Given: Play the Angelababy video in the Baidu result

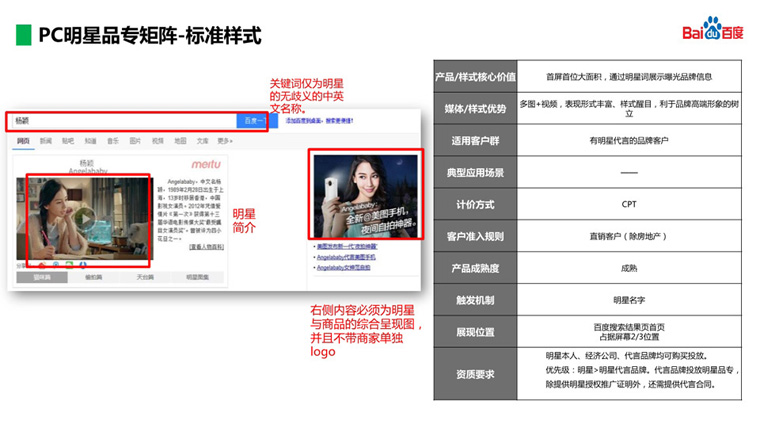Looking at the screenshot, I should tap(85, 219).
